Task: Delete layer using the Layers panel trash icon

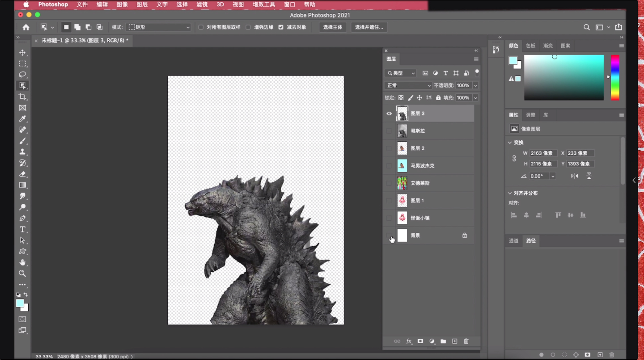Action: pyautogui.click(x=466, y=341)
